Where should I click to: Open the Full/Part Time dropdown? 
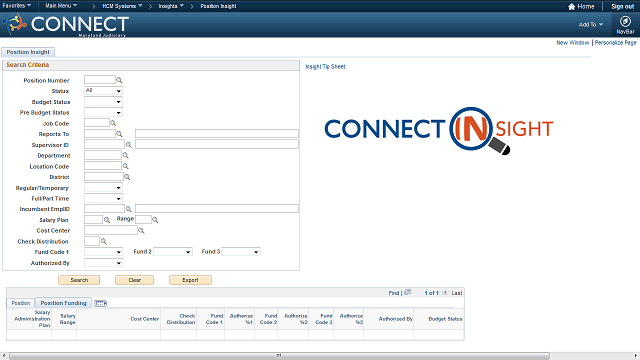103,198
